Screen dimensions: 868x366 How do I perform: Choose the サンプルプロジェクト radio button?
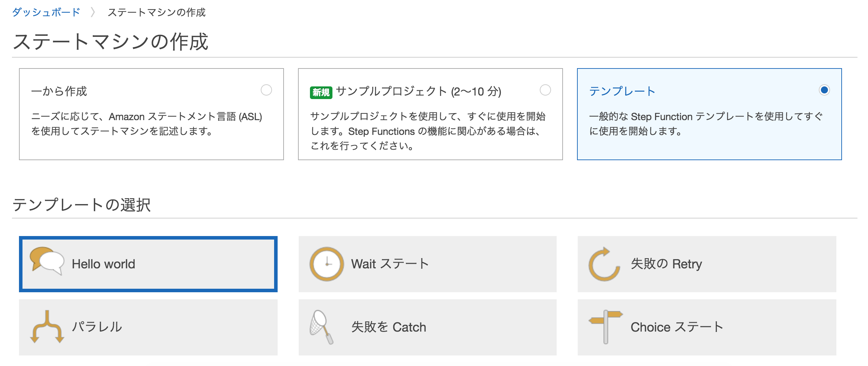[545, 90]
